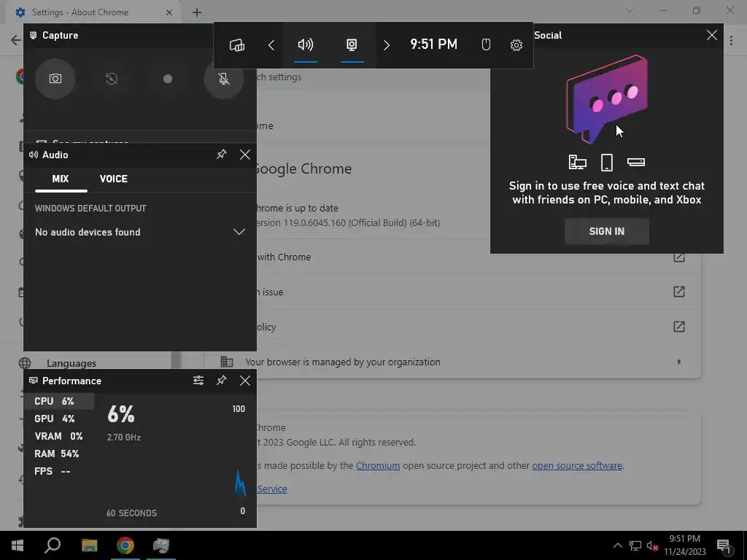The image size is (747, 560).
Task: Toggle click-through with mouse icon
Action: click(485, 44)
